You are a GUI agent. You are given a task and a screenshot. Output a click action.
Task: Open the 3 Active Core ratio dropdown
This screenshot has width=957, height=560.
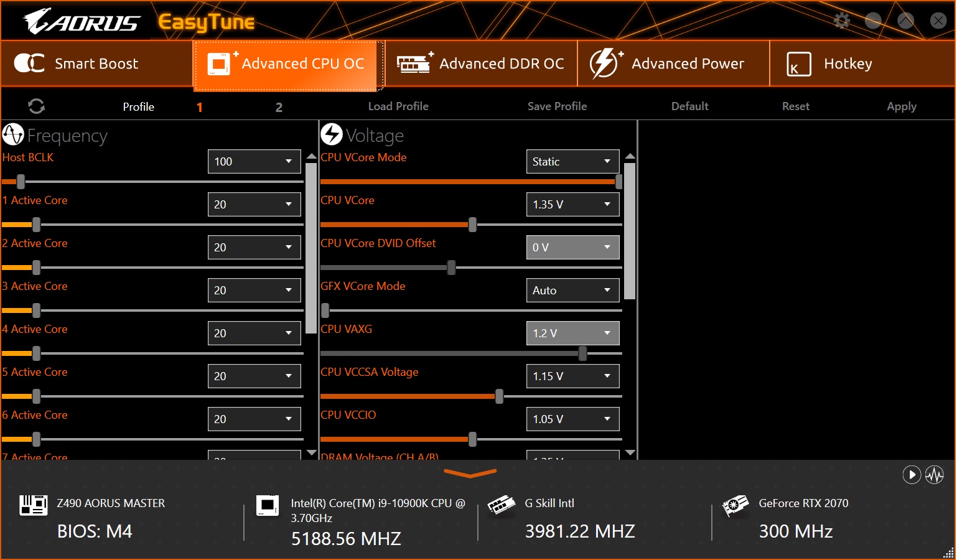tap(254, 291)
